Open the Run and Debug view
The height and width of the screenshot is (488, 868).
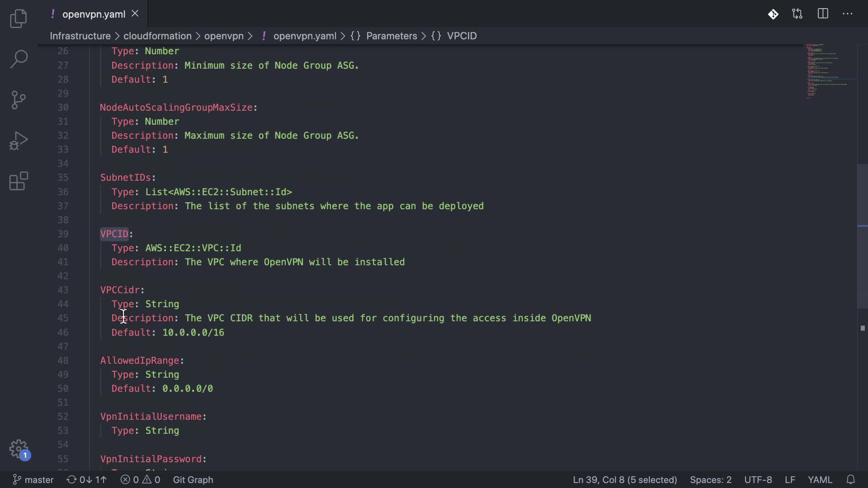tap(19, 141)
